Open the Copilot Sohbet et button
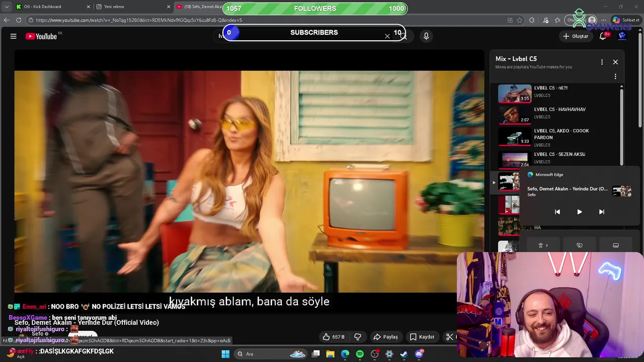Image resolution: width=644 pixels, height=362 pixels. [626, 20]
